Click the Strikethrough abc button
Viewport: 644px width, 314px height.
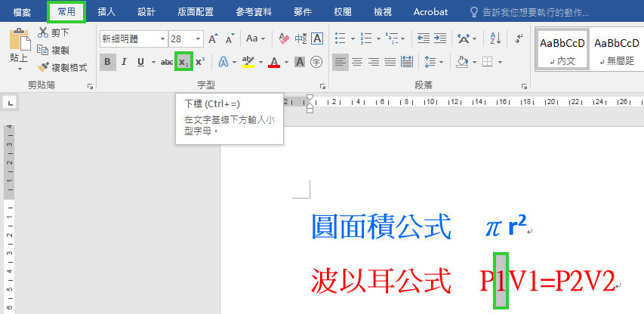pos(167,62)
